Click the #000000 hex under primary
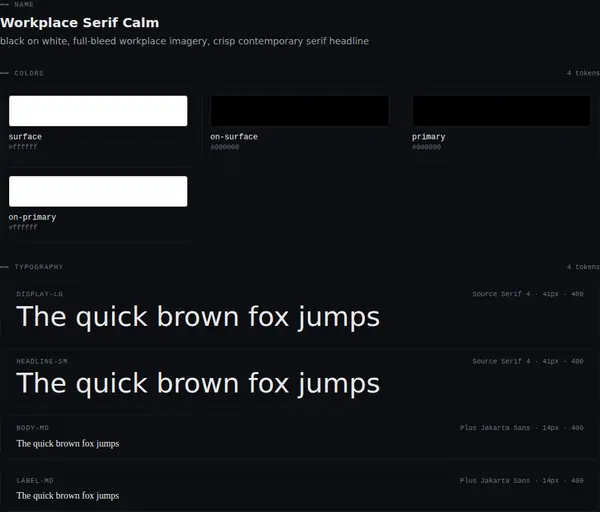The width and height of the screenshot is (600, 512). point(426,147)
